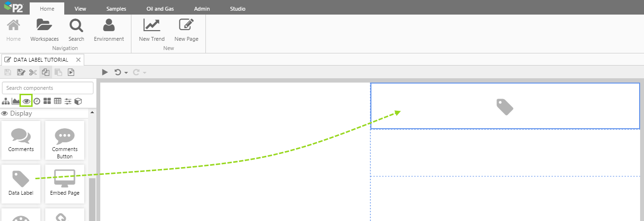Click the greyed Paste icon
644x221 pixels.
(58, 72)
